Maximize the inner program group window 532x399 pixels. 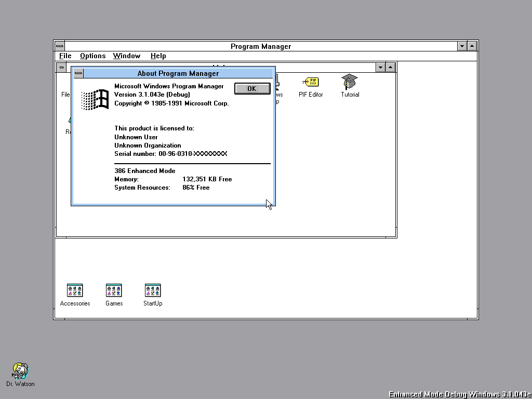(391, 68)
